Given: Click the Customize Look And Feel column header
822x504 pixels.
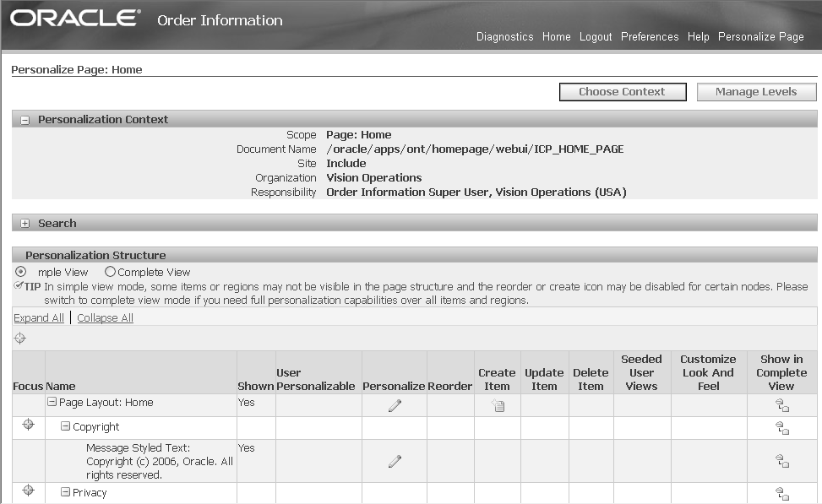Looking at the screenshot, I should [708, 372].
